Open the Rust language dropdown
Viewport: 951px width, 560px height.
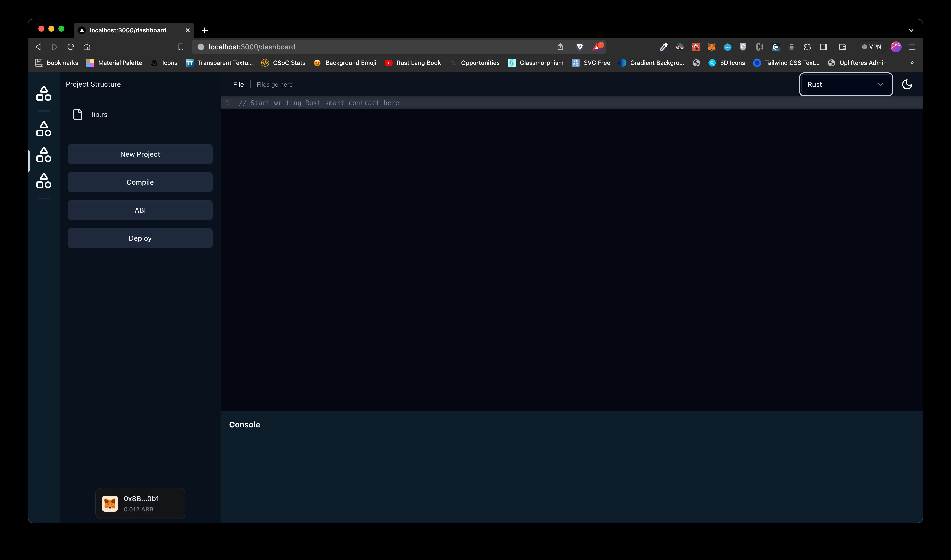pyautogui.click(x=846, y=84)
